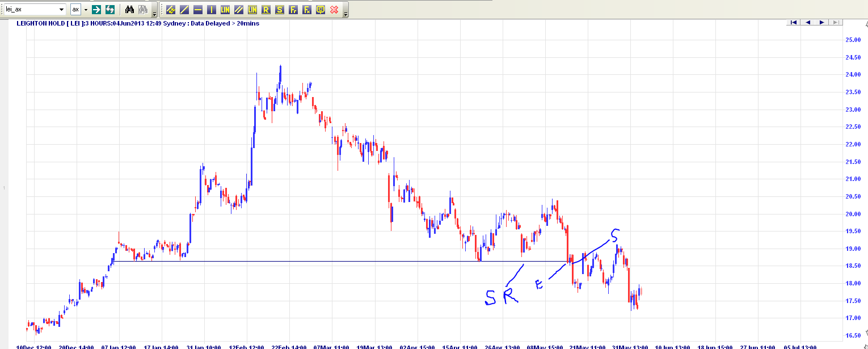Click the second underlined LIN tool icon
868x349 pixels.
(252, 10)
